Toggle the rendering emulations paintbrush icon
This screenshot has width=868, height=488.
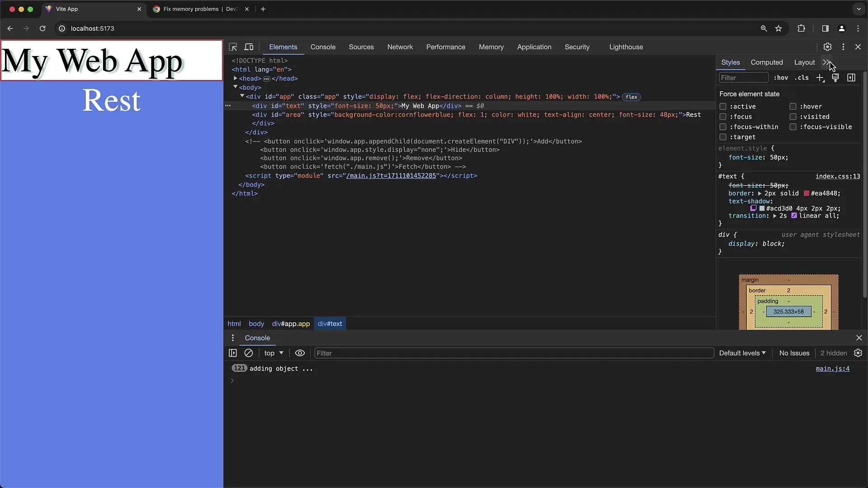click(x=835, y=78)
